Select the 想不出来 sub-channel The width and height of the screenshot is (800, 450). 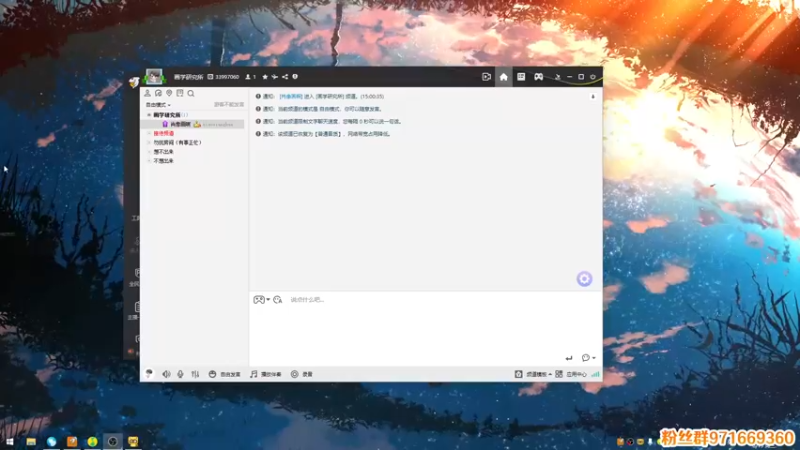click(x=163, y=152)
